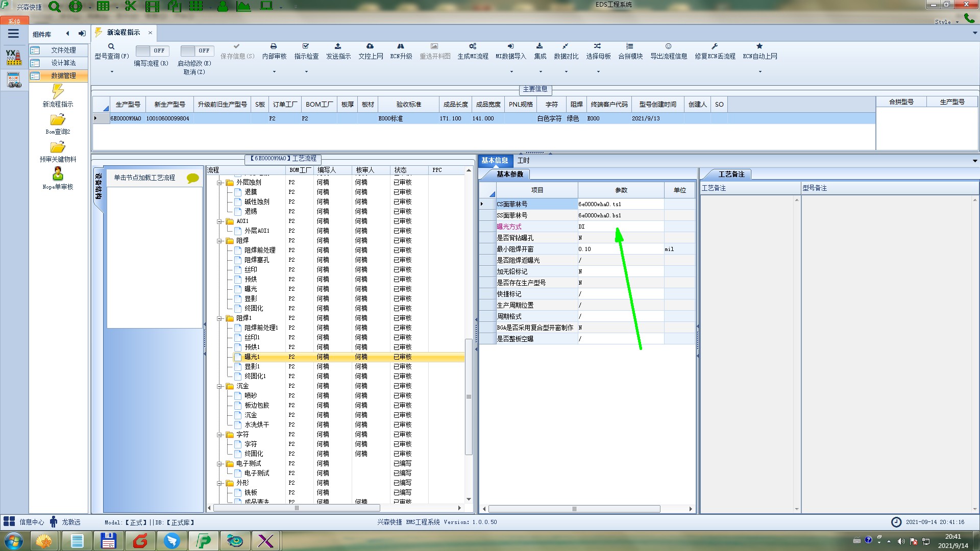The height and width of the screenshot is (551, 980).
Task: Open the 发送指示 upload tool
Action: click(x=338, y=46)
